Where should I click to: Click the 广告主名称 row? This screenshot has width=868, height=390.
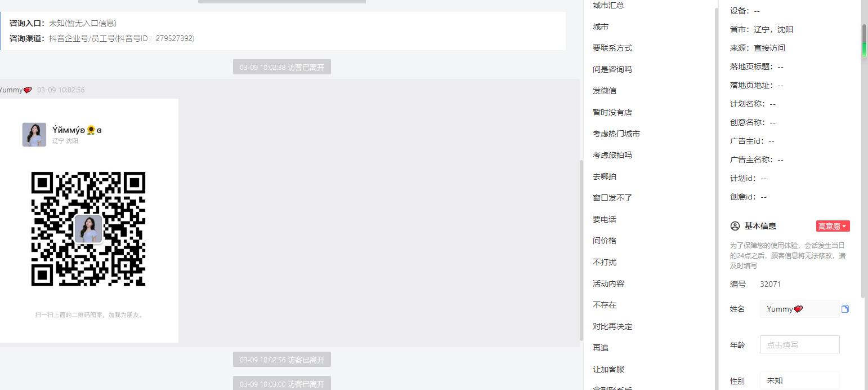pyautogui.click(x=757, y=159)
